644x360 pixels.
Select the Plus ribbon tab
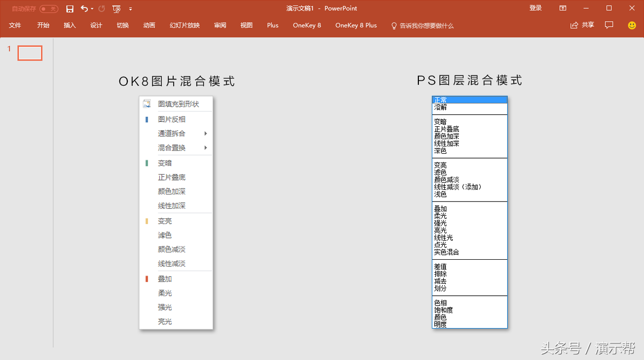coord(273,25)
